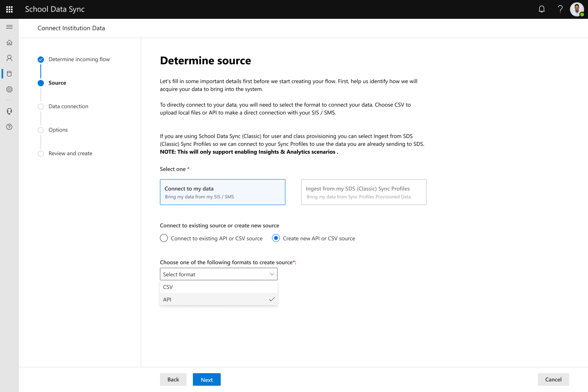The image size is (588, 392).
Task: Open the app launcher waffle icon
Action: pyautogui.click(x=9, y=9)
